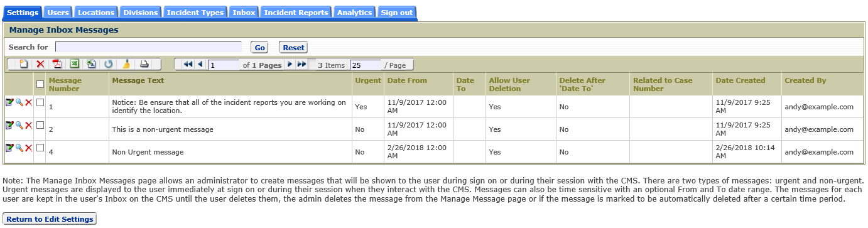Image resolution: width=868 pixels, height=228 pixels.
Task: Go to the next page with single arrow
Action: 290,64
